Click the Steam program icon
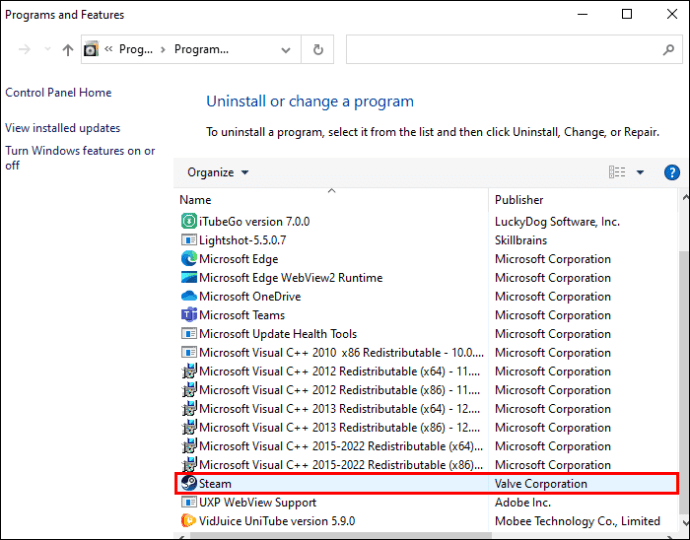This screenshot has width=690, height=540. (x=189, y=484)
